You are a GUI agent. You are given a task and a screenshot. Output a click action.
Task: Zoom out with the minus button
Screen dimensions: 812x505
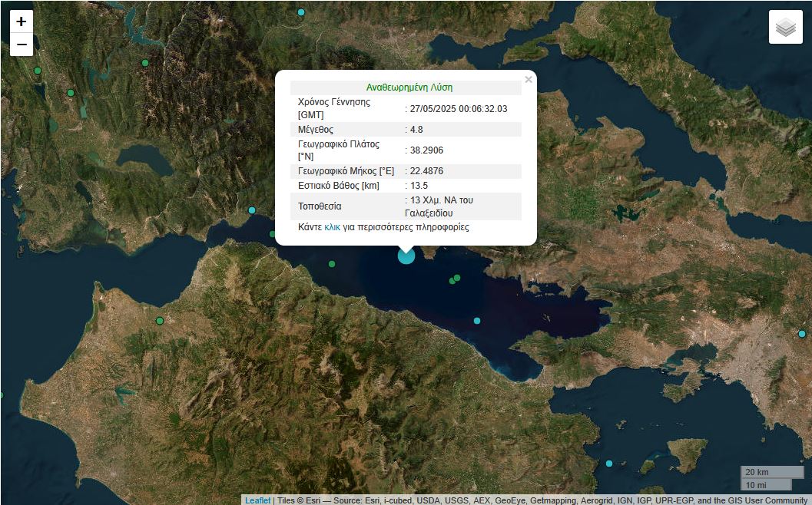coord(22,45)
